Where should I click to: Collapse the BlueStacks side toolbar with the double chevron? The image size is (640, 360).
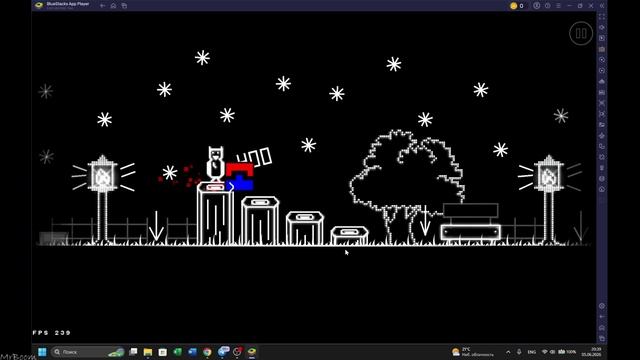[x=602, y=6]
